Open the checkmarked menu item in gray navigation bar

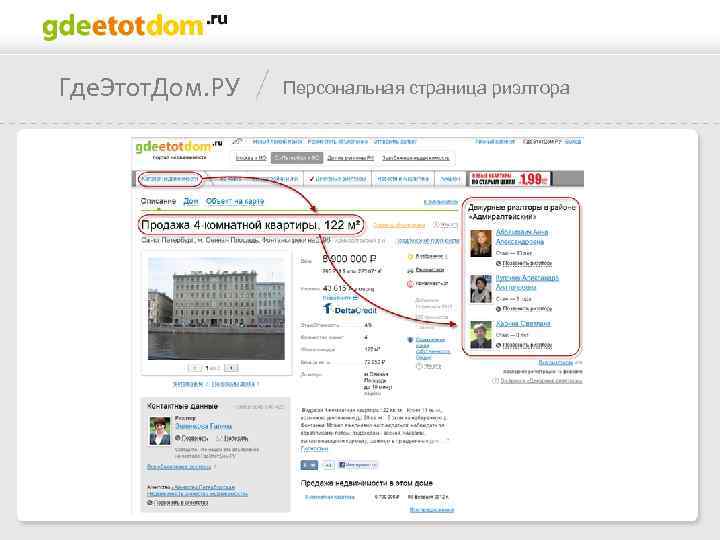338,179
